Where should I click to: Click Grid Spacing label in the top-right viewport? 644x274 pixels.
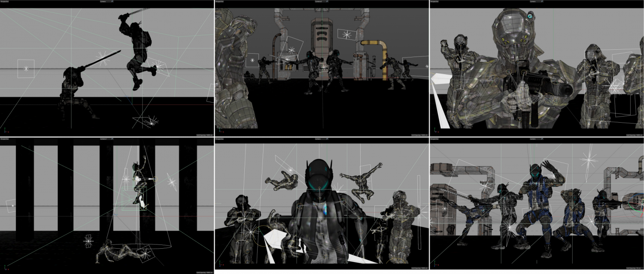click(634, 135)
